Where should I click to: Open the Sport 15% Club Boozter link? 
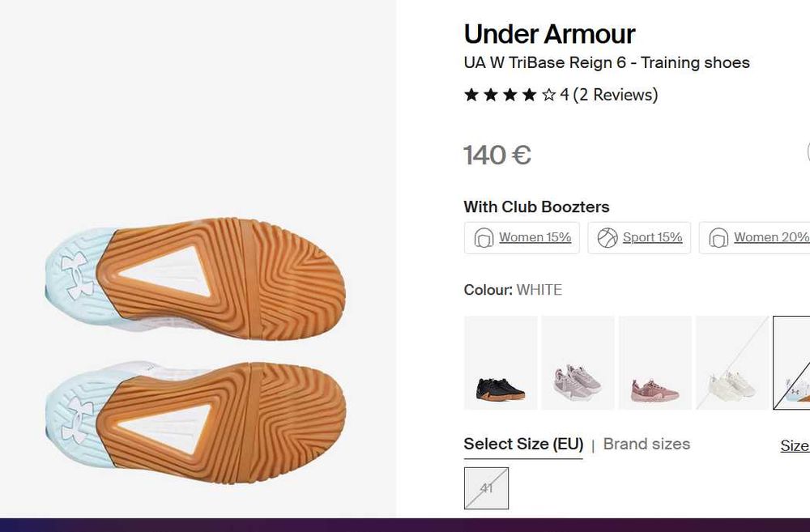[x=652, y=238]
